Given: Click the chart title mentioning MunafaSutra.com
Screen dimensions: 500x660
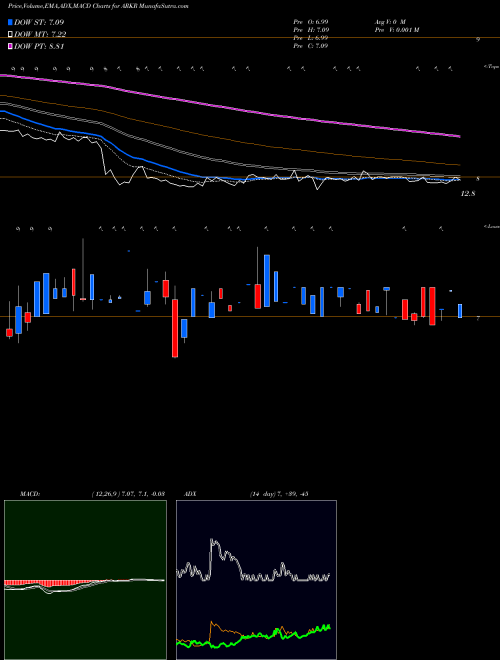Looking at the screenshot, I should [x=98, y=6].
